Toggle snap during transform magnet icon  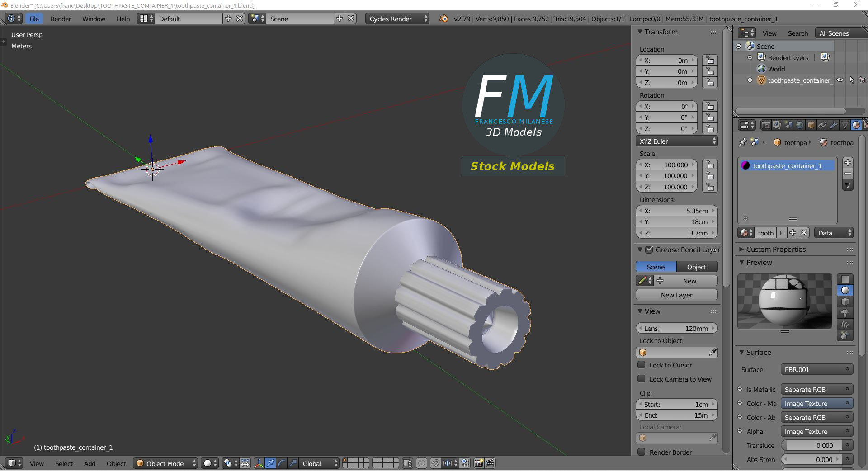(435, 463)
